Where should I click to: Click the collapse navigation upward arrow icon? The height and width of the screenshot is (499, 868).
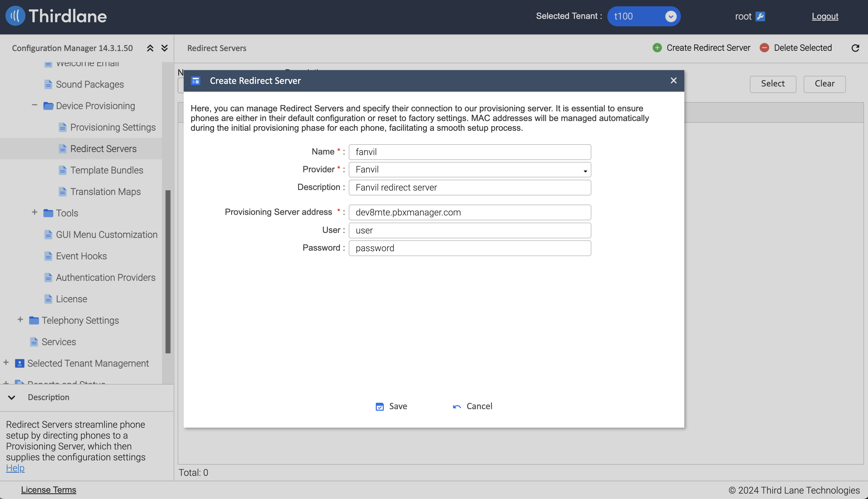[x=150, y=47]
